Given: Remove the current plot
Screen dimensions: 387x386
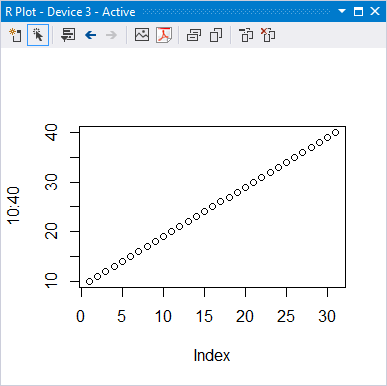Looking at the screenshot, I should tap(246, 35).
